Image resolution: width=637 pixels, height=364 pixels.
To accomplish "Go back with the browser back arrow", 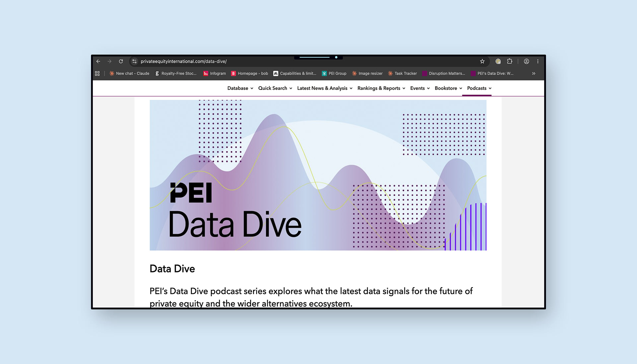I will (98, 61).
